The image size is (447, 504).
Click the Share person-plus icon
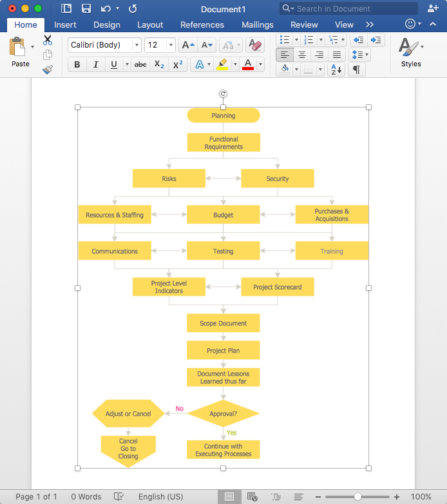(x=433, y=8)
